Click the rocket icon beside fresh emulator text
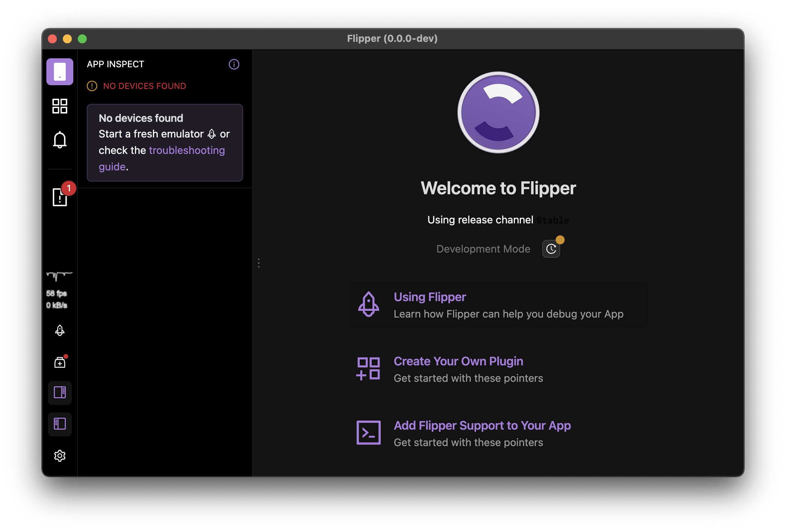The image size is (786, 532). [212, 134]
